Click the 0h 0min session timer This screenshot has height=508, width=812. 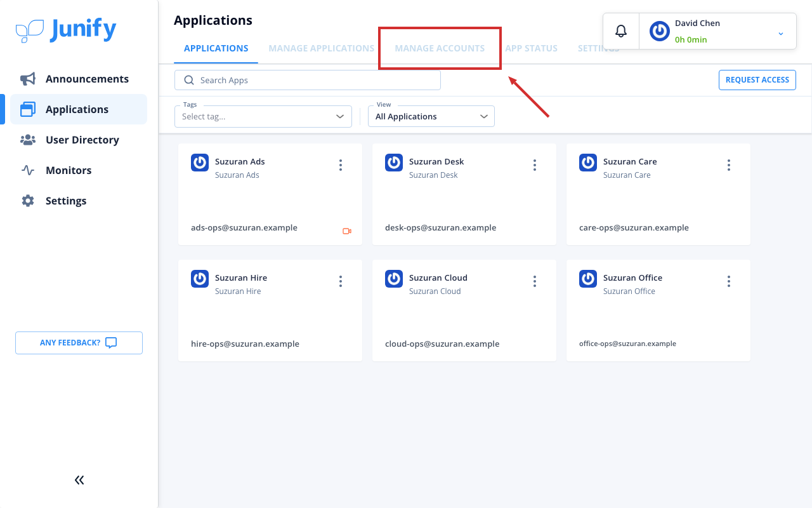(x=691, y=39)
